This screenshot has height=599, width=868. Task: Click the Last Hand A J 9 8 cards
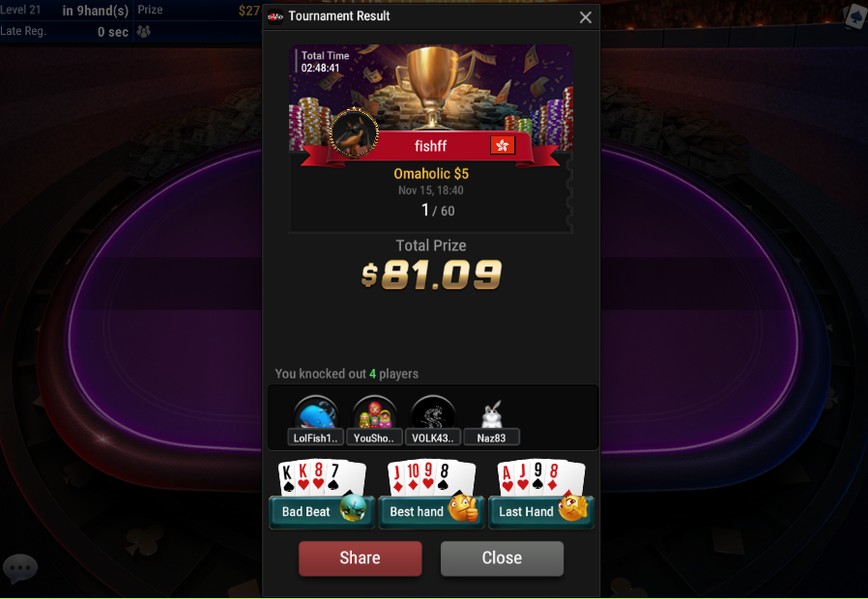coord(541,478)
